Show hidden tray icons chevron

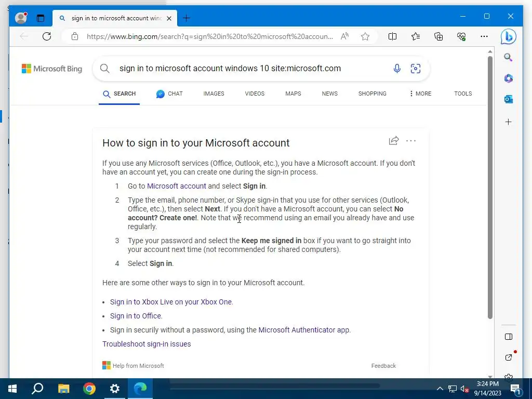440,389
